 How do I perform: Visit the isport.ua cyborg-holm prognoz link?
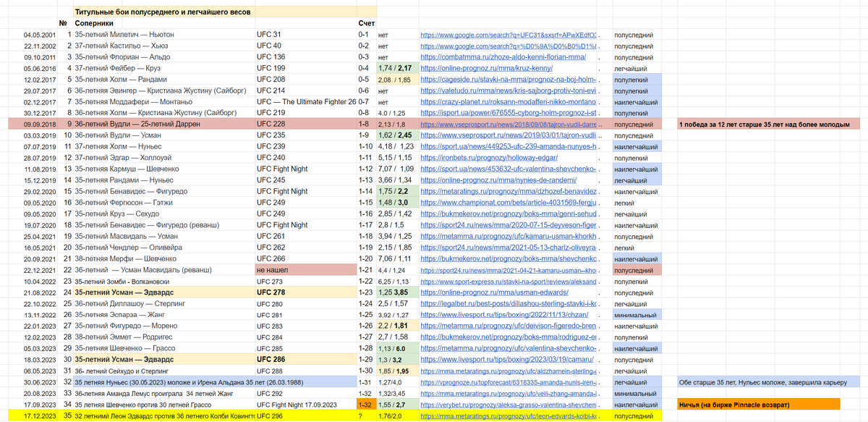pos(508,113)
